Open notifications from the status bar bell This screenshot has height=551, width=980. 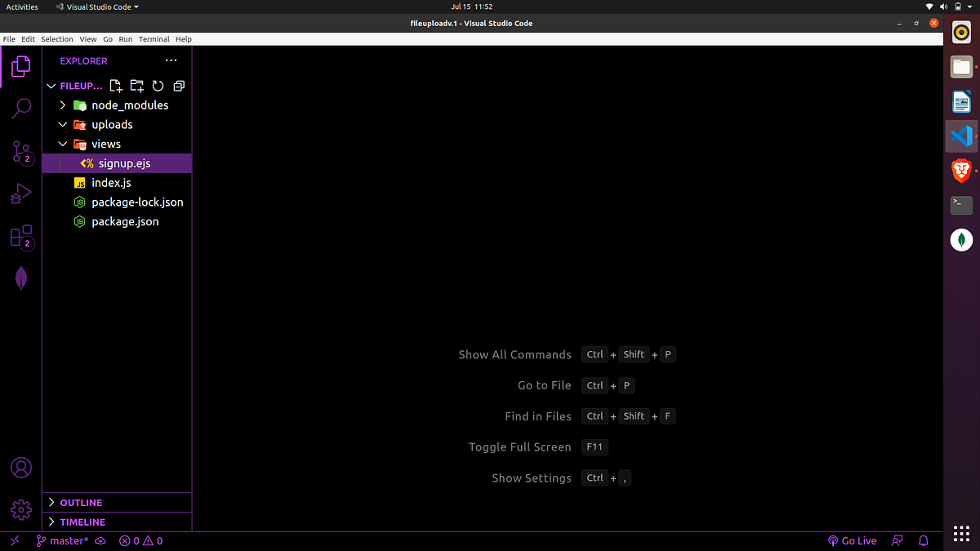pyautogui.click(x=923, y=540)
